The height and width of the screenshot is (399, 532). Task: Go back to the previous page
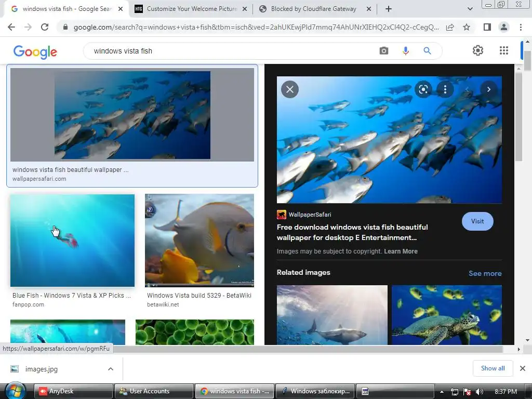[11, 27]
